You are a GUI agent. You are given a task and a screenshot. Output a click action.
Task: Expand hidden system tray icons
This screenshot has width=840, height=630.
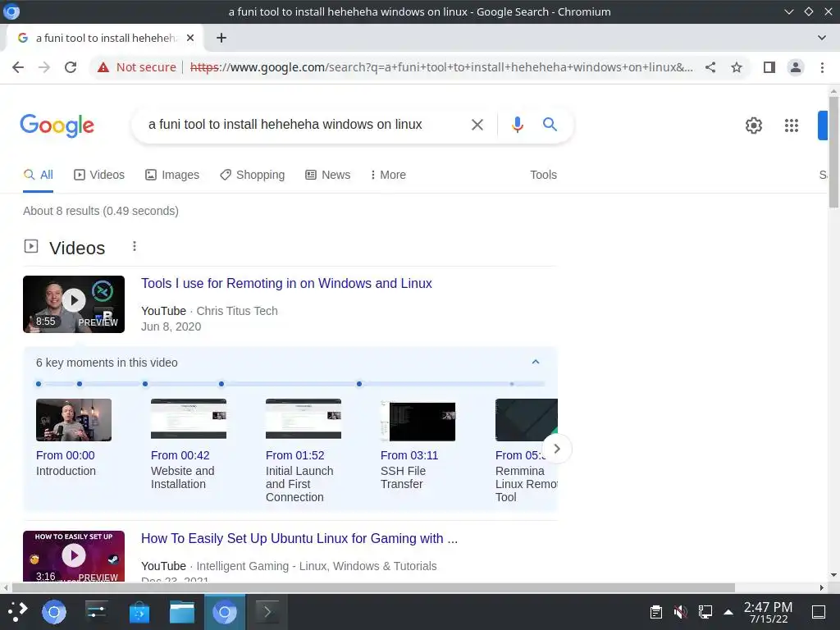[728, 612]
